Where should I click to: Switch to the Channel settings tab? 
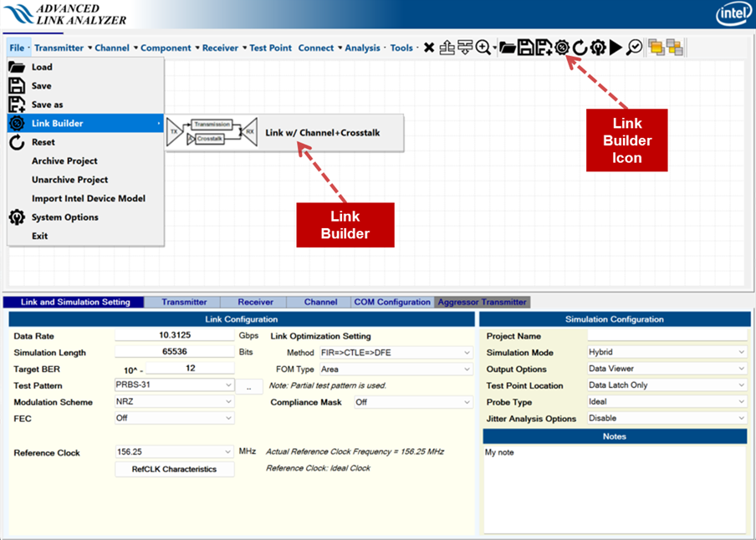click(x=319, y=303)
